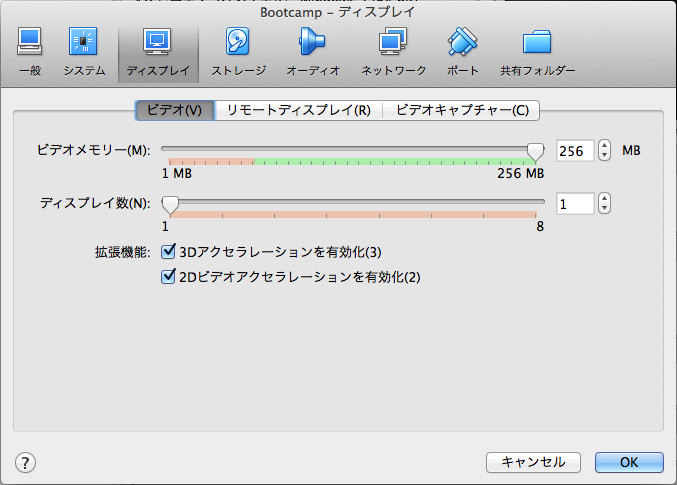
Task: Click the ビデオメモリー slider handle
Action: pyautogui.click(x=535, y=152)
